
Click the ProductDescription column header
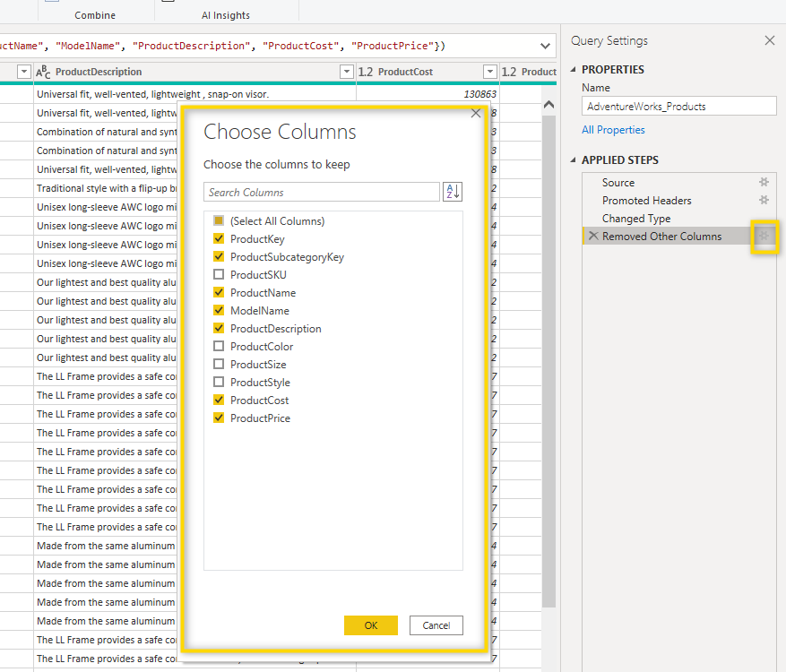coord(195,72)
